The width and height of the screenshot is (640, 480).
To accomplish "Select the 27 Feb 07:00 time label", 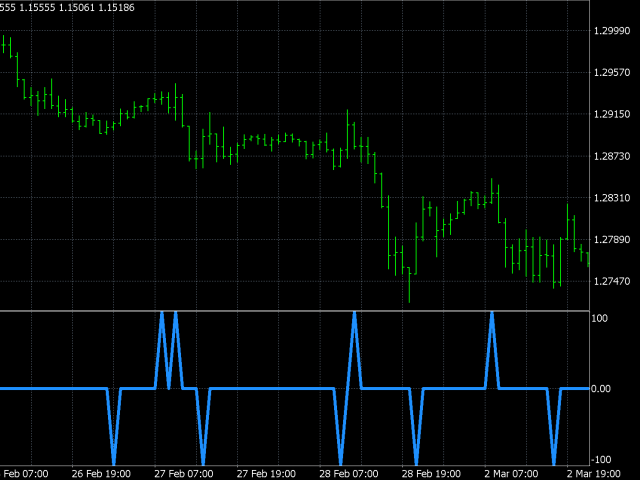I will point(184,474).
